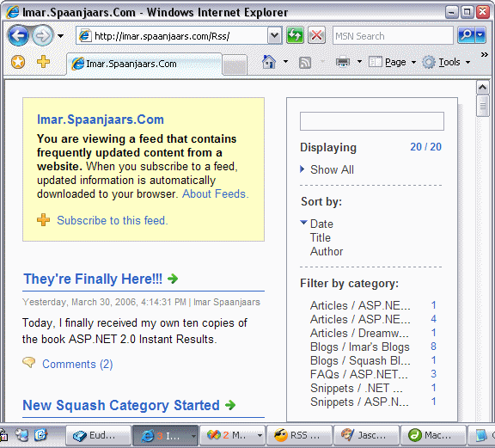Click the Home toolbar icon
Screen dimensions: 495x448
269,62
